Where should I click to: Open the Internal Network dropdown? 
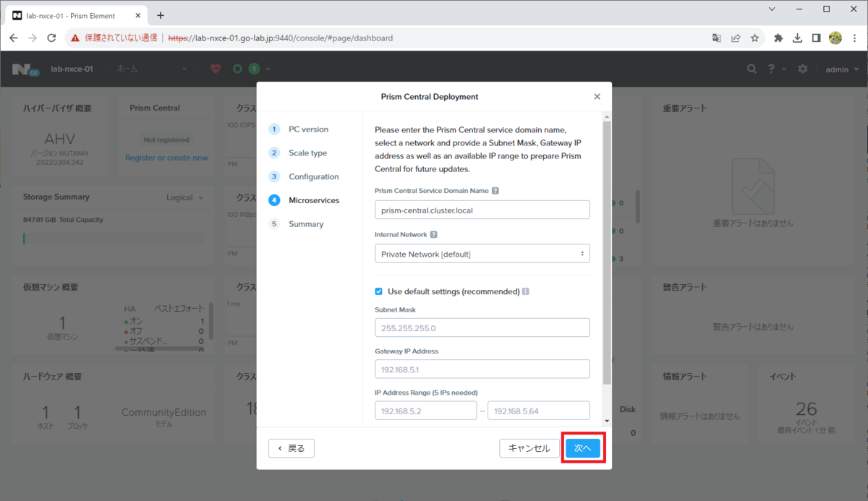(x=482, y=254)
